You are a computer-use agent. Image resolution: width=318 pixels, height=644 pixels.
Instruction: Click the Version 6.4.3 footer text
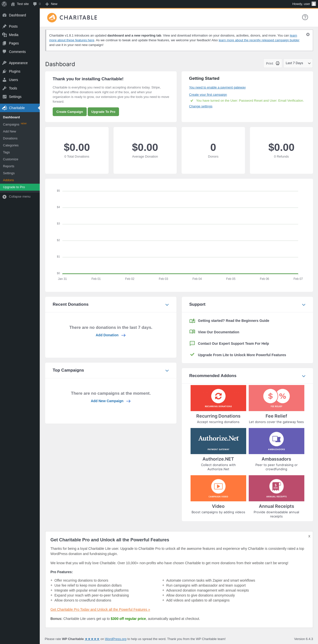(x=303, y=639)
